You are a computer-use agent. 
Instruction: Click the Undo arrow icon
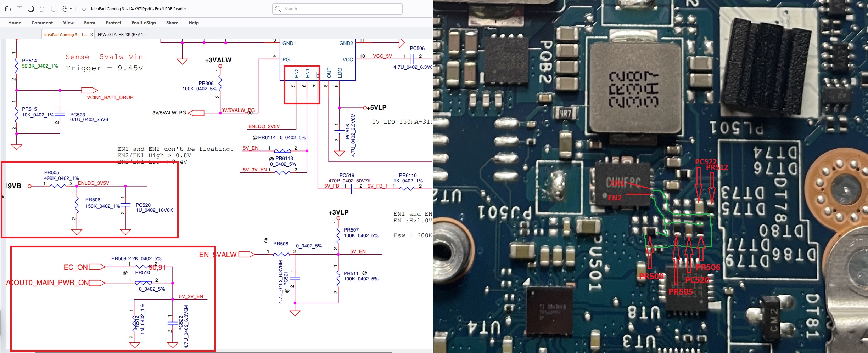(x=42, y=9)
